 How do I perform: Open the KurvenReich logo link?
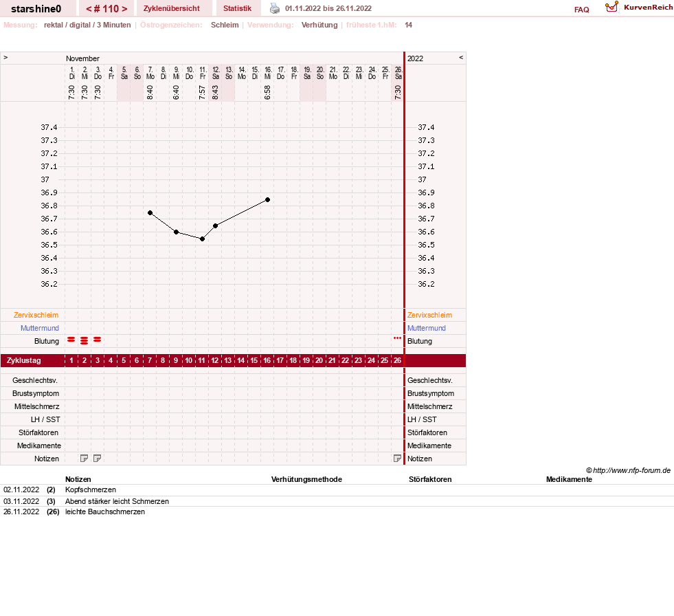tap(638, 8)
